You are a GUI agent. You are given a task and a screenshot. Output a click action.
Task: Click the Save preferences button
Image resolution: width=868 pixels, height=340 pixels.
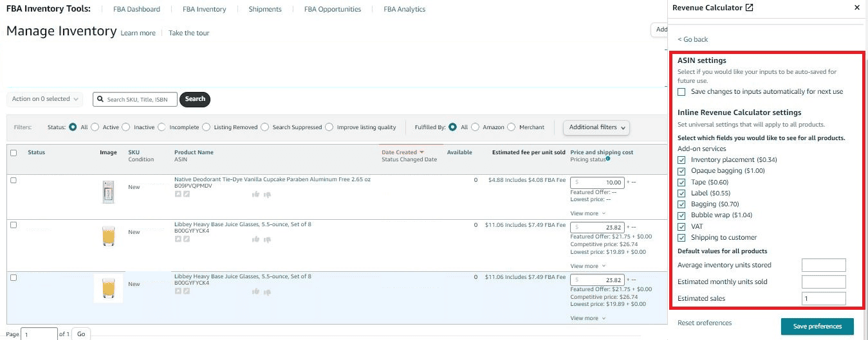tap(817, 327)
